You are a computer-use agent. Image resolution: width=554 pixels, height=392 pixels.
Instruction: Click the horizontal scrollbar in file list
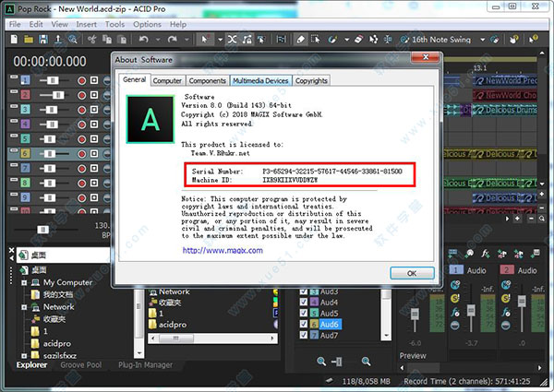[212, 339]
